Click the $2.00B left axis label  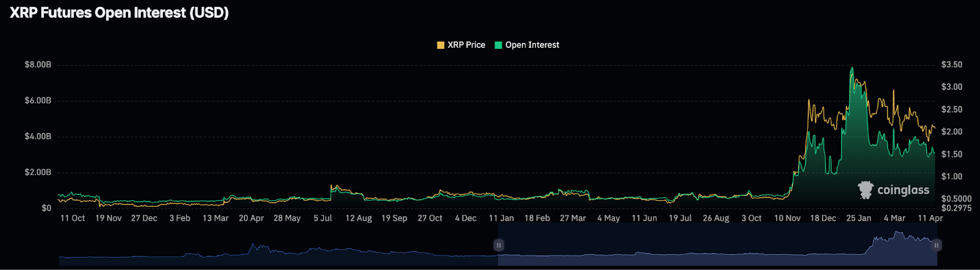pos(38,172)
